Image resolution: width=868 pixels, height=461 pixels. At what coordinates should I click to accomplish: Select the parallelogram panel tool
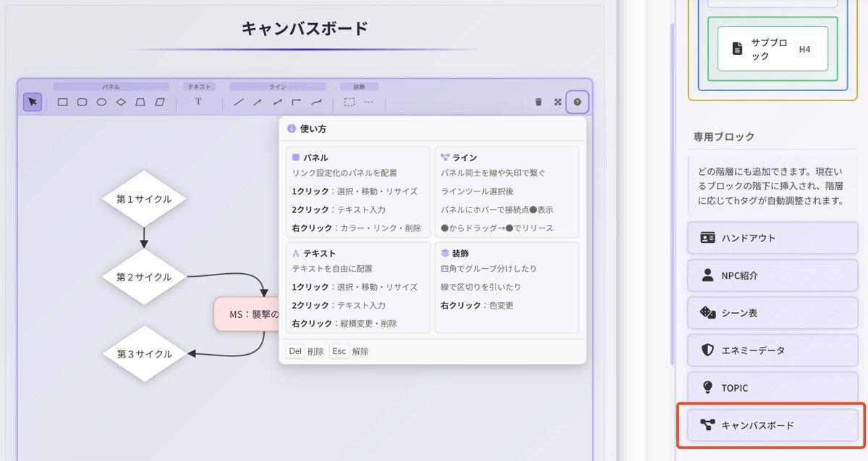tap(161, 102)
